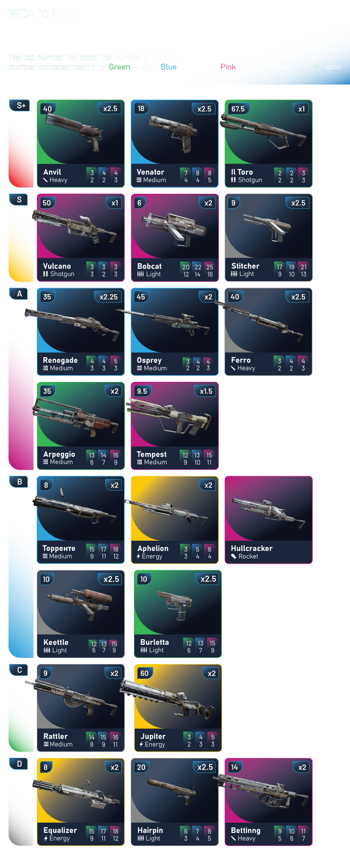Select the Anvil heavy weapon card
The width and height of the screenshot is (350, 868).
(81, 144)
